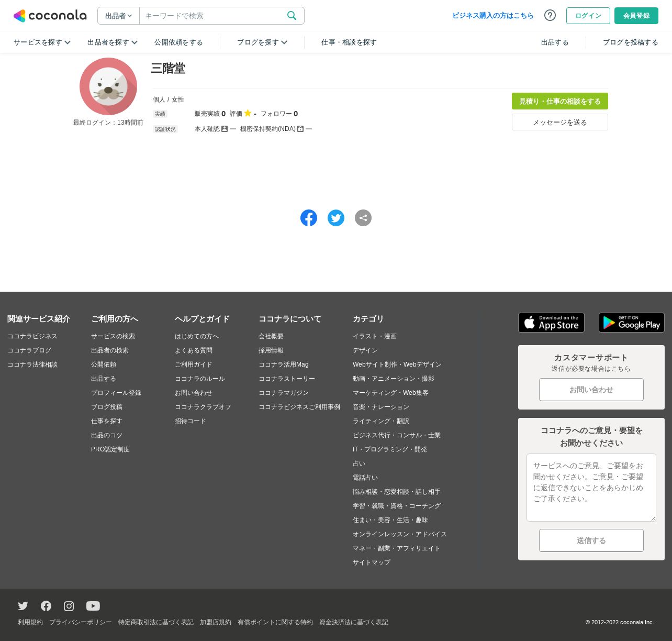Open ココナラマガジン footer link
Screen dimensions: 672x641
click(284, 393)
